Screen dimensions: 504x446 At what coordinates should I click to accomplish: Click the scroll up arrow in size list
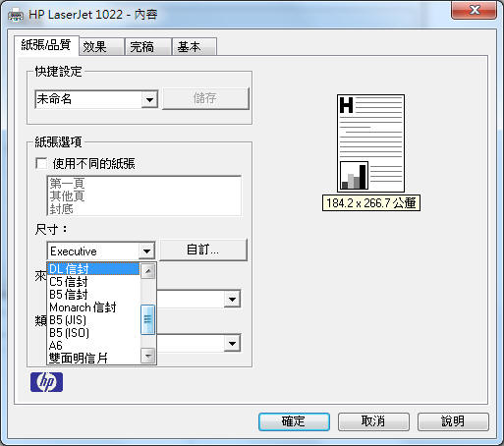(148, 271)
